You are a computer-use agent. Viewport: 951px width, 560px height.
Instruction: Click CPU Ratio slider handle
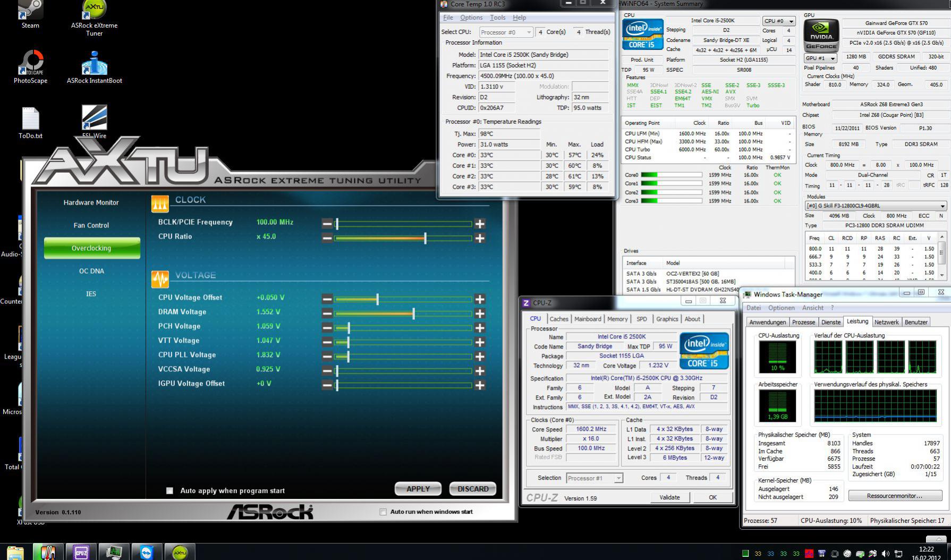[x=425, y=238]
